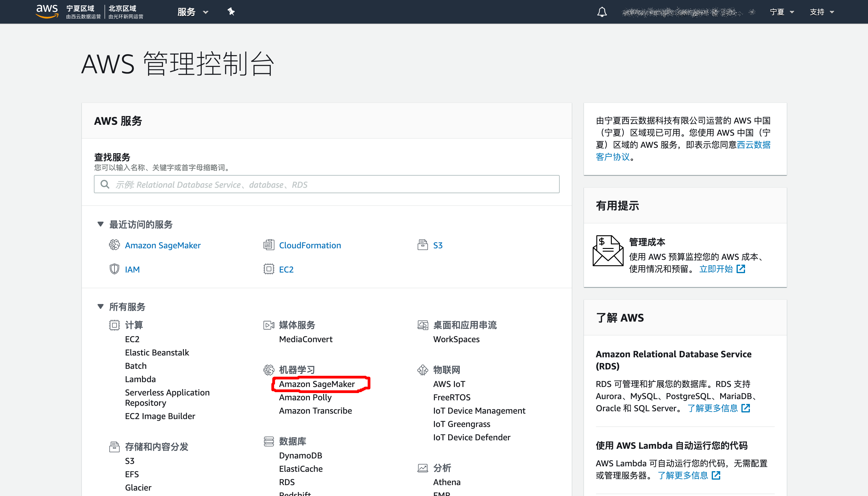868x496 pixels.
Task: Click recent Amazon SageMaker brain icon
Action: pyautogui.click(x=114, y=245)
